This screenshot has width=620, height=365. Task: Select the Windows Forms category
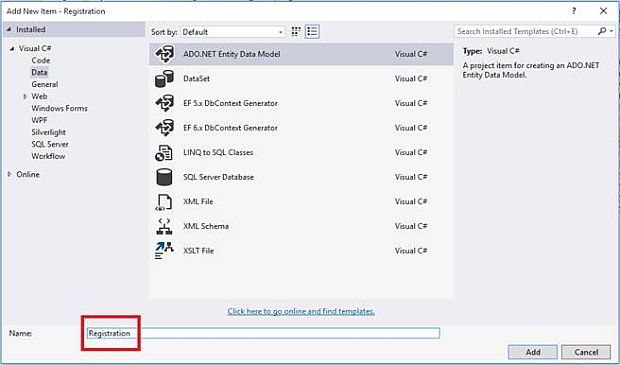tap(59, 108)
